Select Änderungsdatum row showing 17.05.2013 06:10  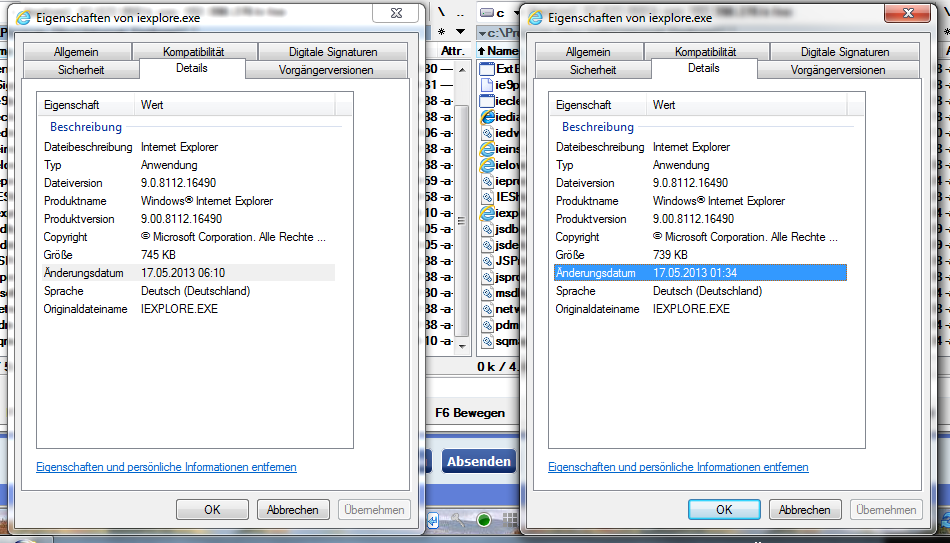188,273
